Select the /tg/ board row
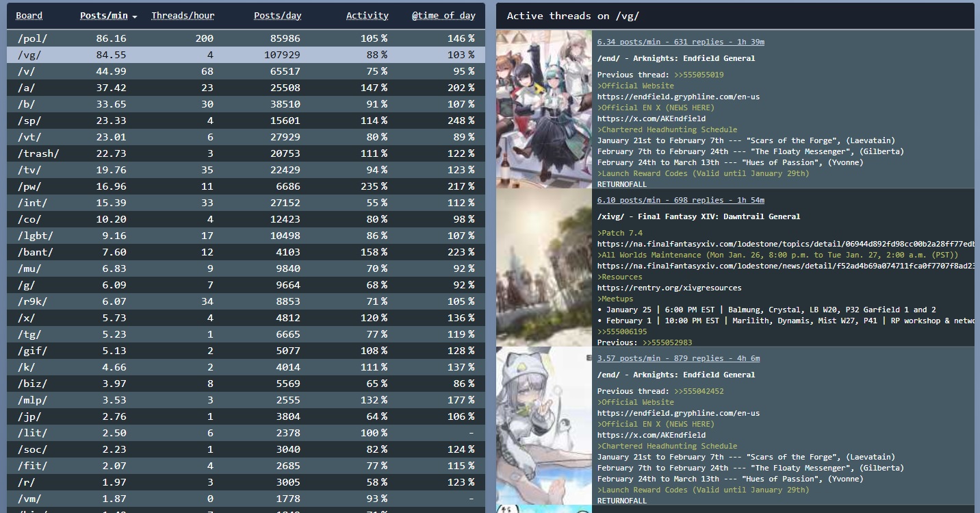This screenshot has height=513, width=980. tap(246, 334)
